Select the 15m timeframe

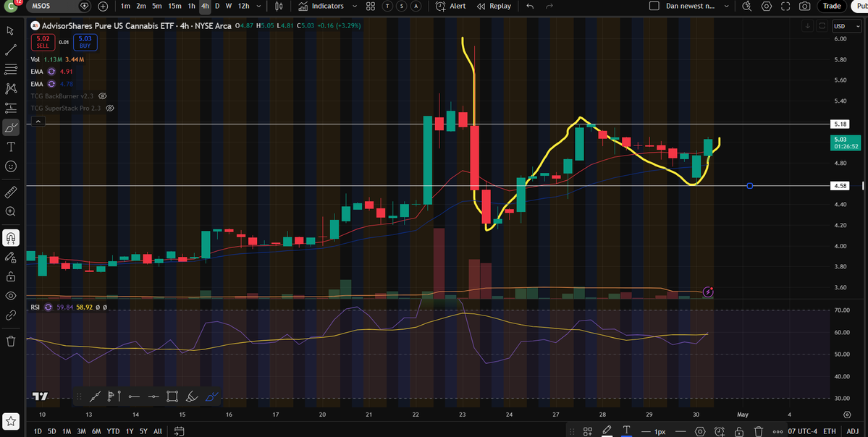[174, 6]
